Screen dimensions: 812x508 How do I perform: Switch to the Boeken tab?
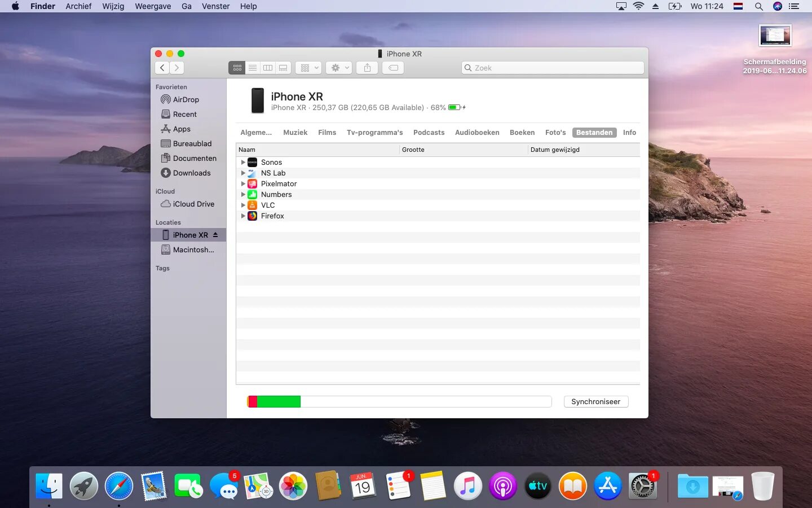coord(522,133)
